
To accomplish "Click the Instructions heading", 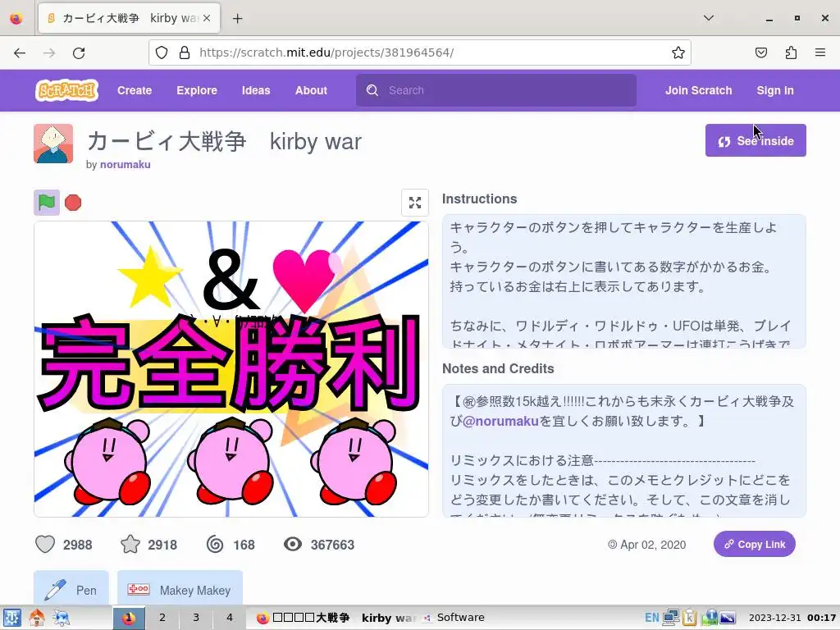I will tap(479, 199).
